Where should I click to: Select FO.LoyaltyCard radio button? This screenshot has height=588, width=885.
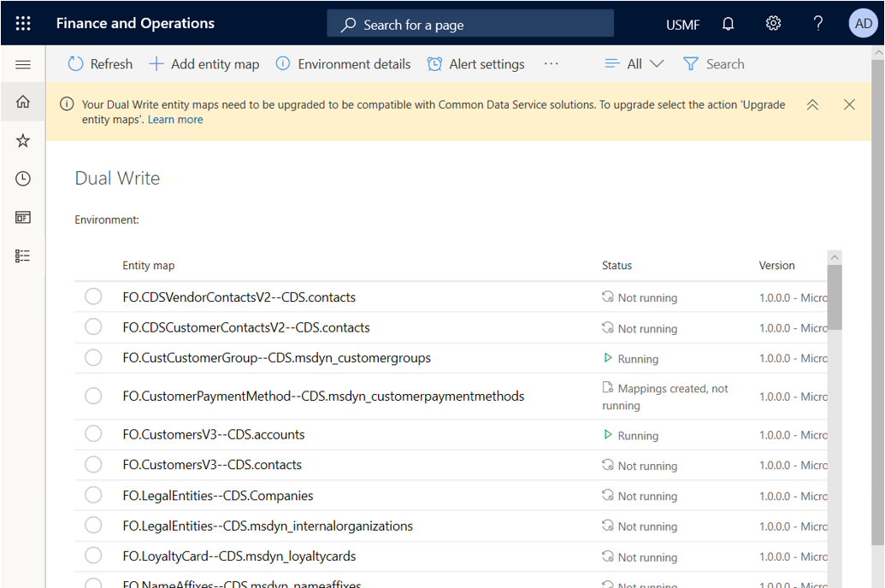click(x=93, y=556)
